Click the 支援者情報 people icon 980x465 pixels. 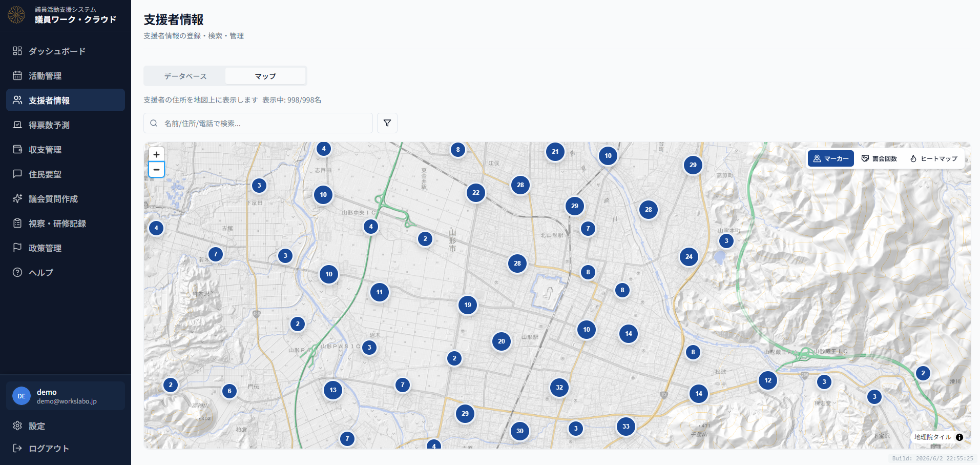point(17,100)
